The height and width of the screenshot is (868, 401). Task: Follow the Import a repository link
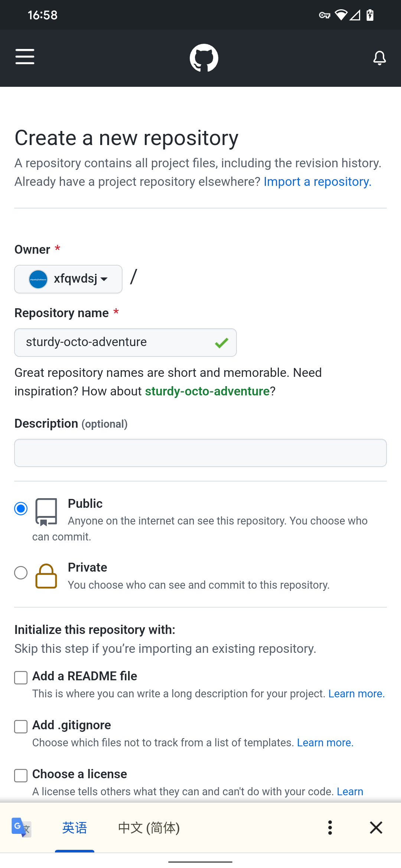[317, 182]
